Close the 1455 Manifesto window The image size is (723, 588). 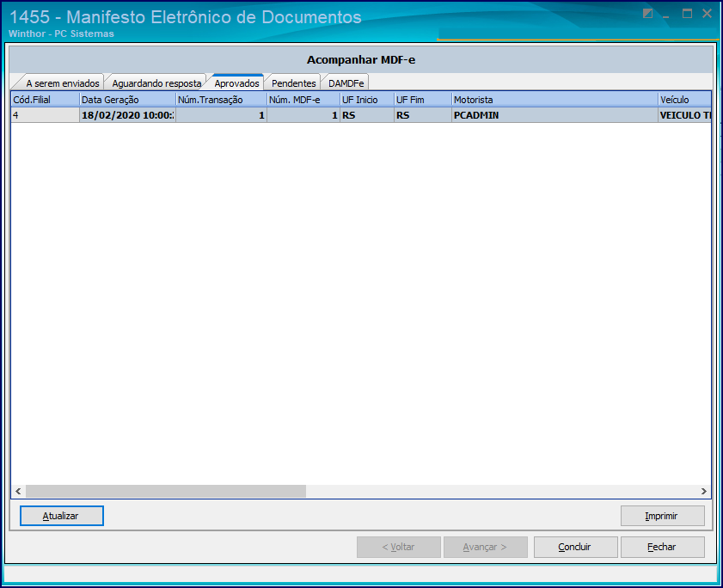pyautogui.click(x=707, y=14)
